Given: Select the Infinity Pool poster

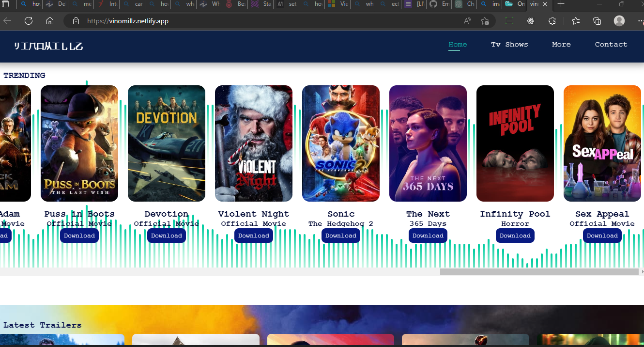Looking at the screenshot, I should point(515,143).
